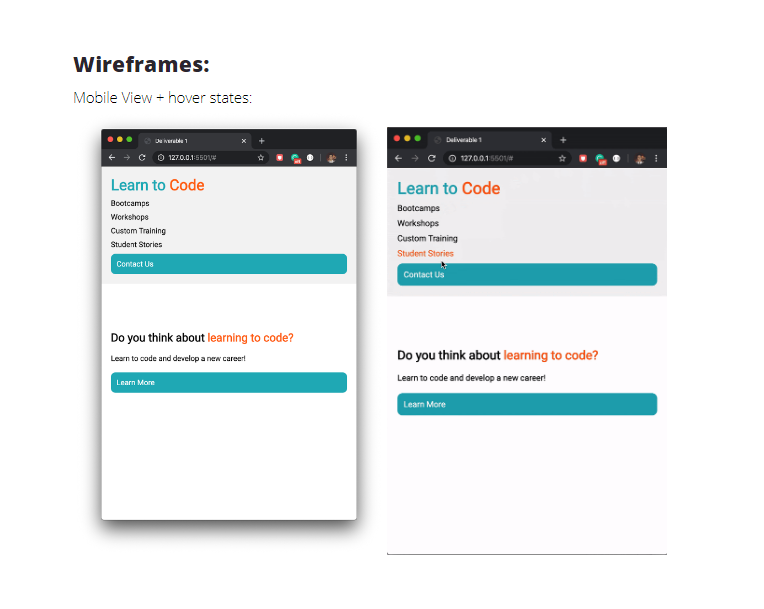Screen dimensions: 764x609
Task: Open green extension icon in left browser
Action: [295, 158]
